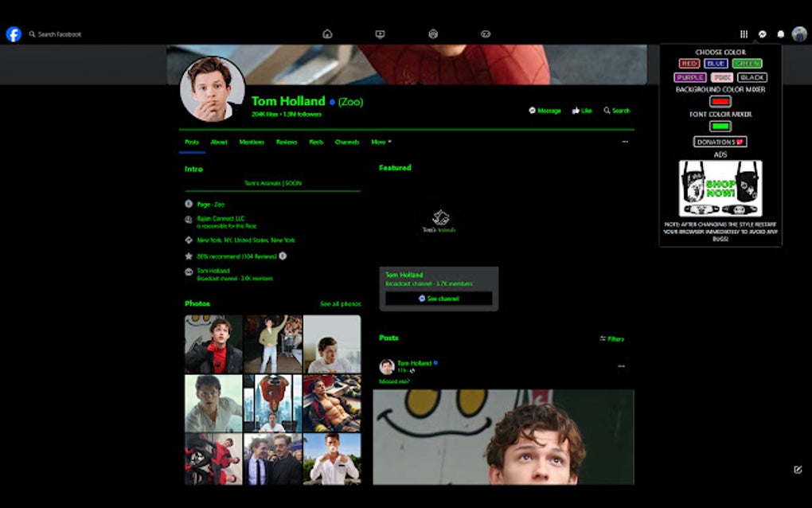Click the Gaming icon in top navigation
This screenshot has height=508, width=812.
486,33
